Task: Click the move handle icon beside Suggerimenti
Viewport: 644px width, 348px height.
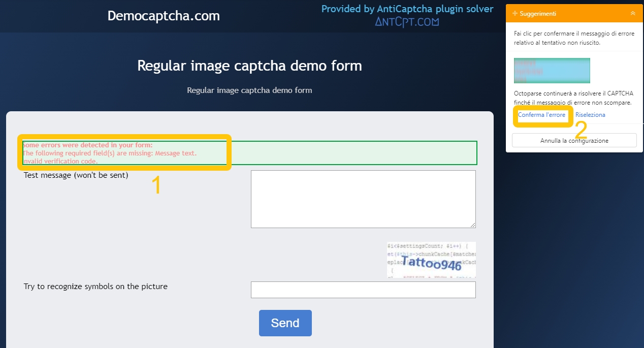Action: tap(515, 14)
